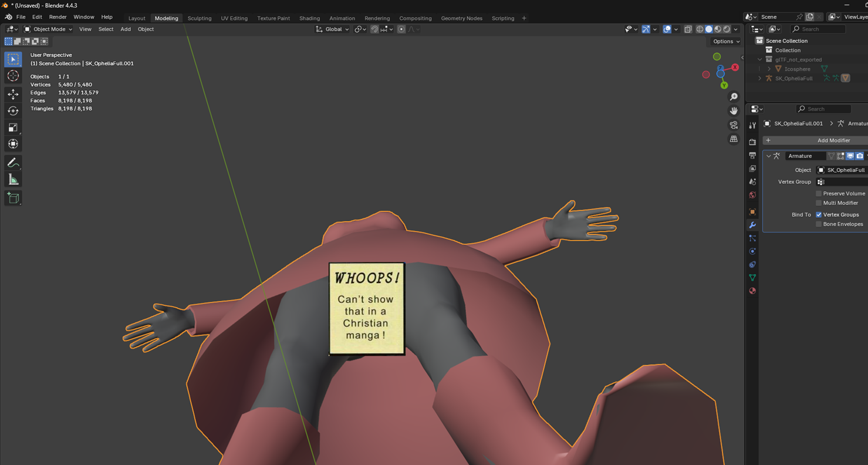Screen dimensions: 868x465
Task: Create new scene copy icon
Action: (x=810, y=17)
